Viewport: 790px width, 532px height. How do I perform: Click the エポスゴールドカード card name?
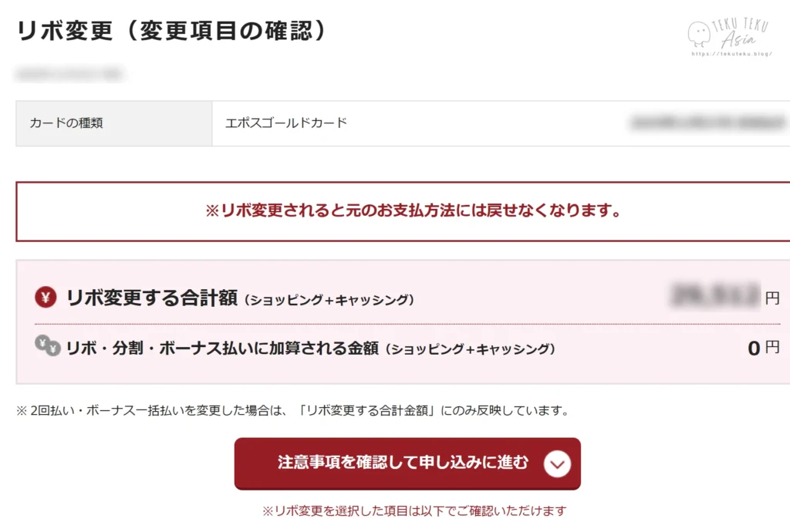tap(286, 123)
